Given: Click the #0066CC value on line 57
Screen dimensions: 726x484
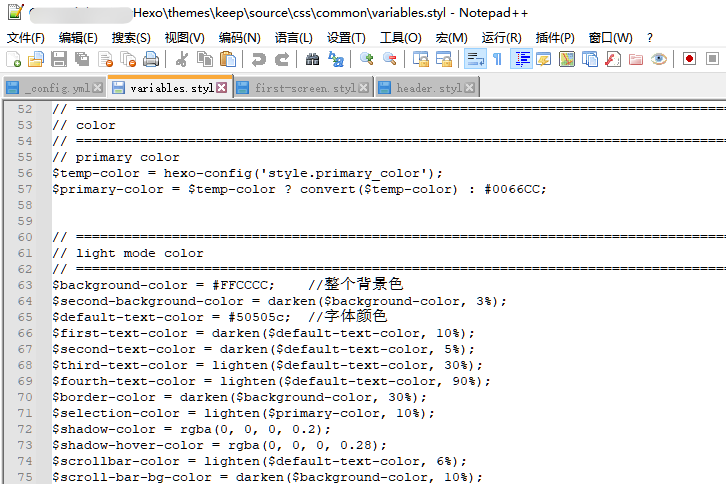Looking at the screenshot, I should click(x=512, y=189).
